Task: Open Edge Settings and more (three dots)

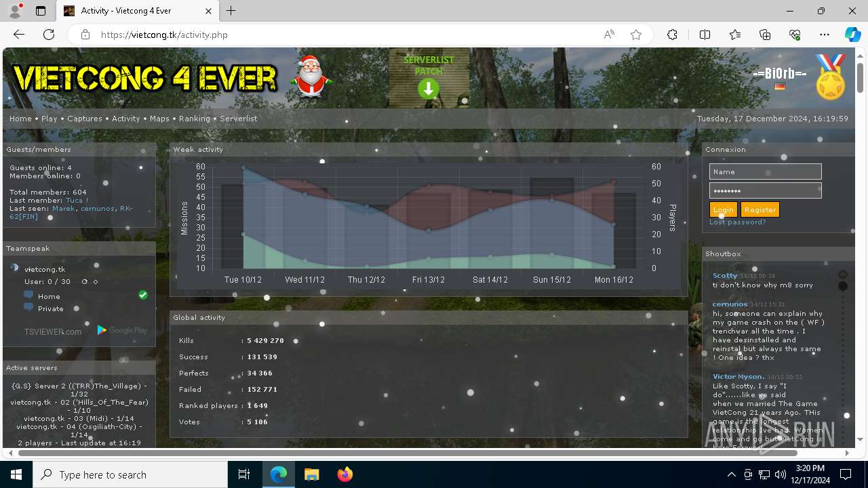Action: [825, 35]
